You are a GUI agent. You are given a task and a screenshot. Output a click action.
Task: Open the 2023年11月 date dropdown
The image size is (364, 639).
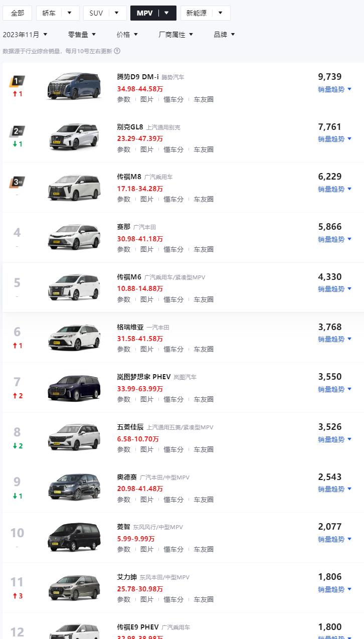point(25,35)
